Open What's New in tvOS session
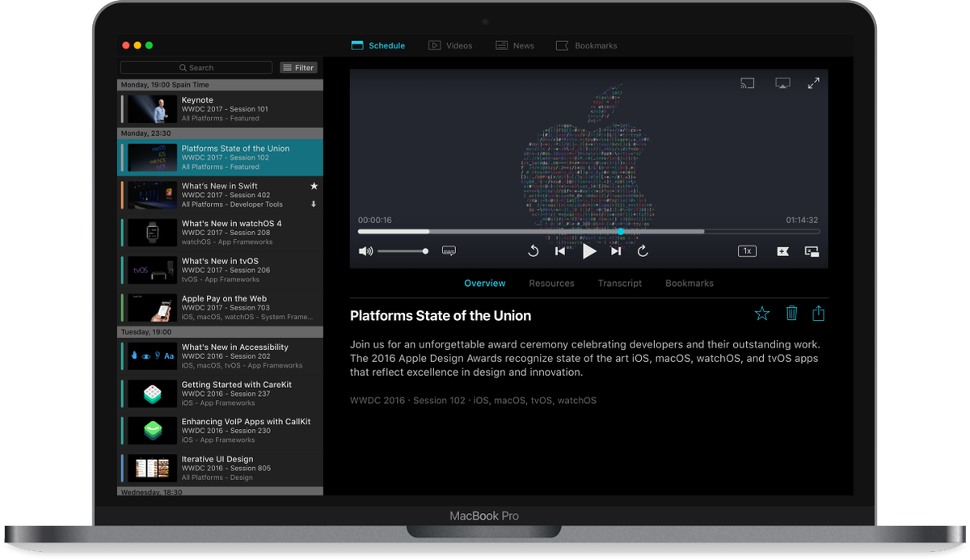This screenshot has width=970, height=560. coord(221,270)
